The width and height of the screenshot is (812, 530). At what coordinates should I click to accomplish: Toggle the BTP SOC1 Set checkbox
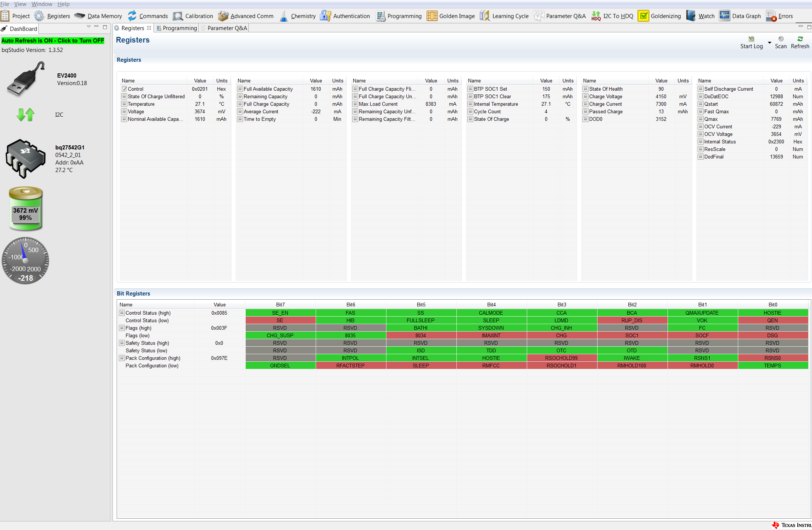470,89
